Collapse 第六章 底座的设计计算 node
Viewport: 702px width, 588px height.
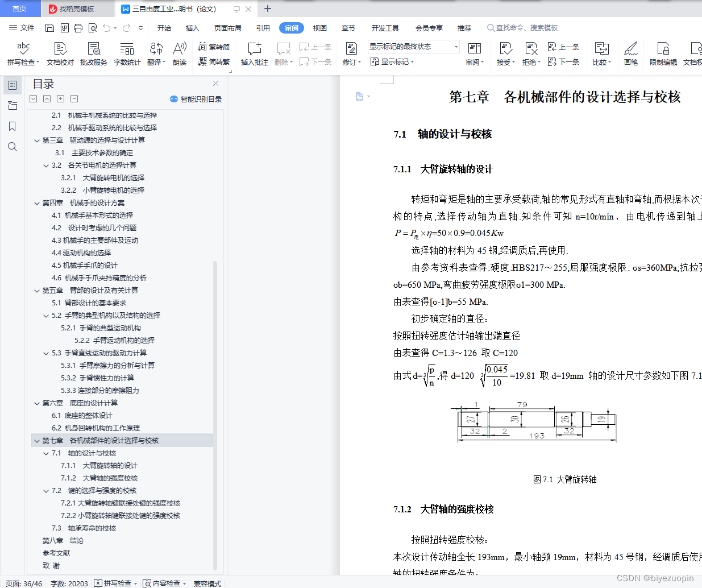point(37,403)
